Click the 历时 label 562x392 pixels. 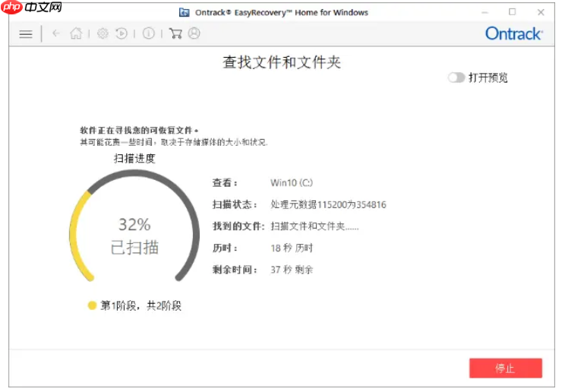225,248
